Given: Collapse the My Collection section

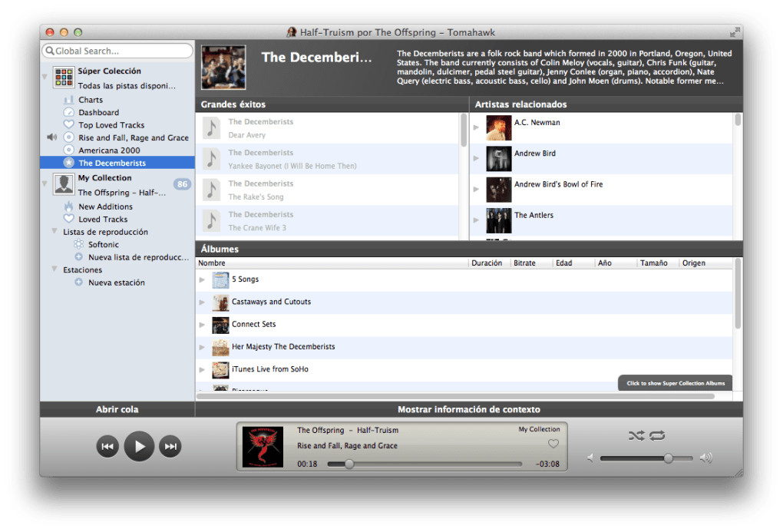Looking at the screenshot, I should tap(45, 183).
